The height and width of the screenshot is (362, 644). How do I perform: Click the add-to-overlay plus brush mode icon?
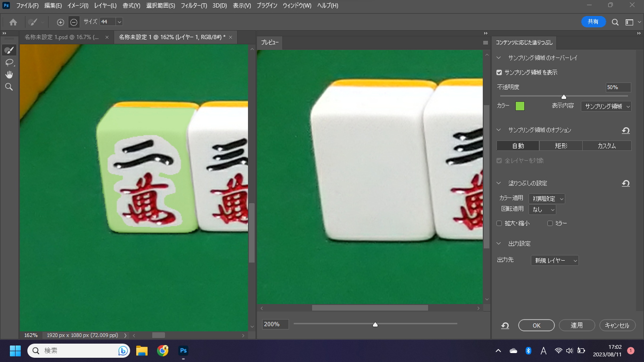click(x=60, y=22)
